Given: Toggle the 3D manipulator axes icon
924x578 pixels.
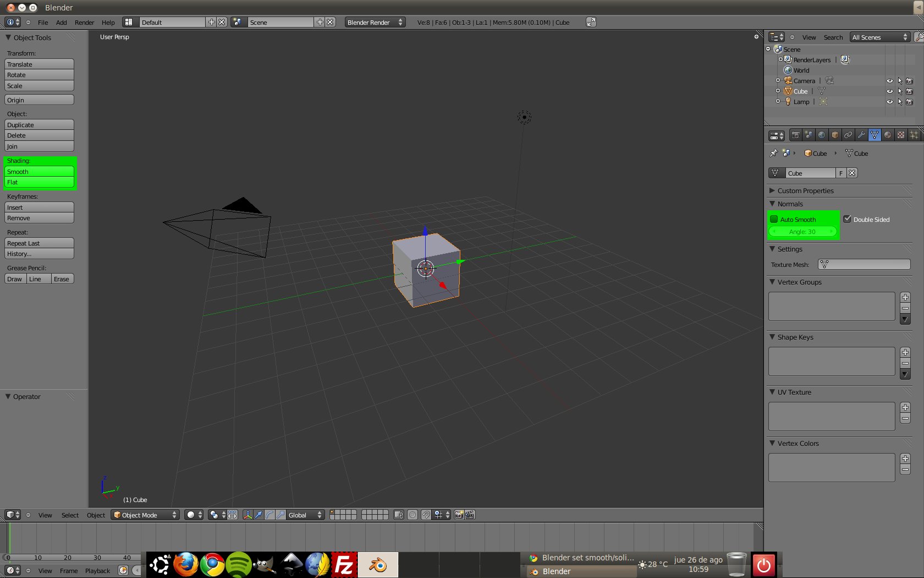Looking at the screenshot, I should click(x=248, y=515).
